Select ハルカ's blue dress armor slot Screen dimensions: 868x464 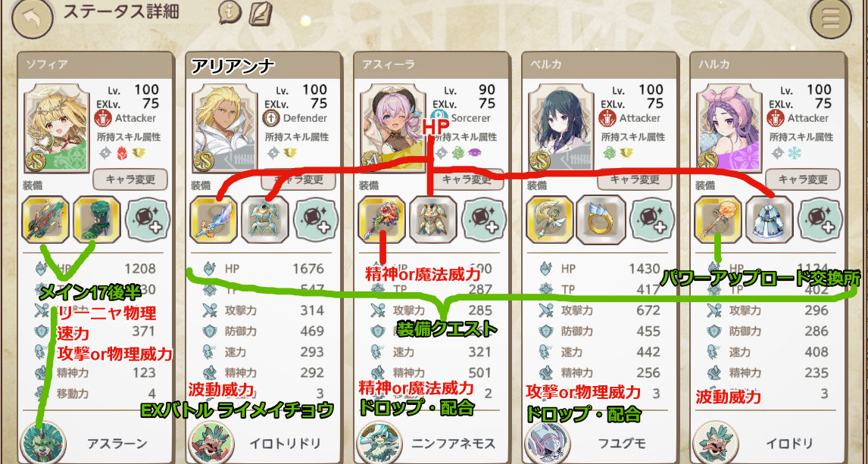pyautogui.click(x=770, y=220)
